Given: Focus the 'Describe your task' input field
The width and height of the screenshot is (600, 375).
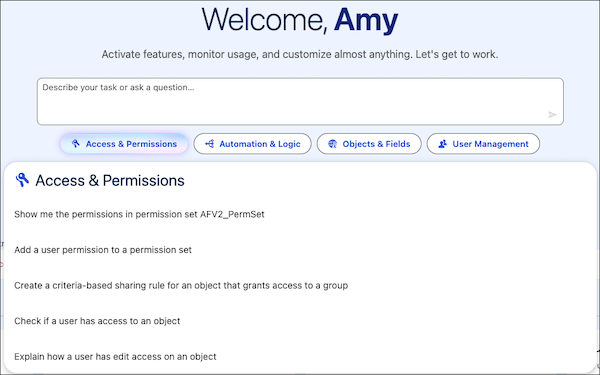Looking at the screenshot, I should pos(300,101).
